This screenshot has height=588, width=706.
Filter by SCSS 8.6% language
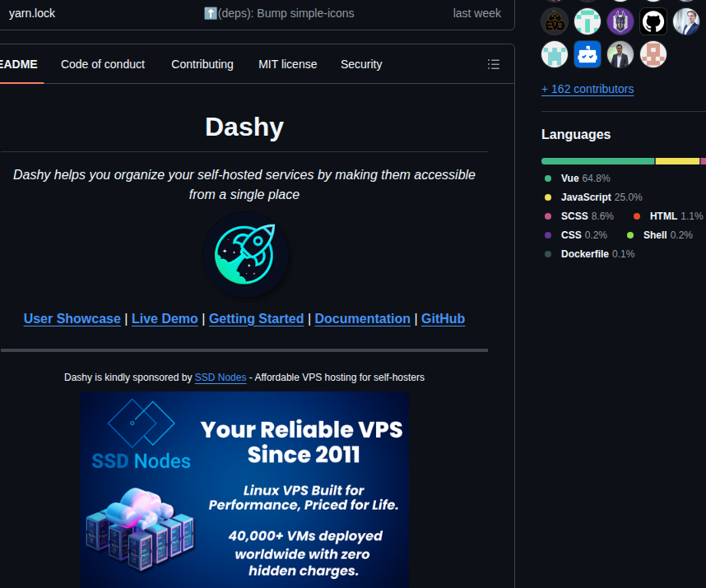579,216
